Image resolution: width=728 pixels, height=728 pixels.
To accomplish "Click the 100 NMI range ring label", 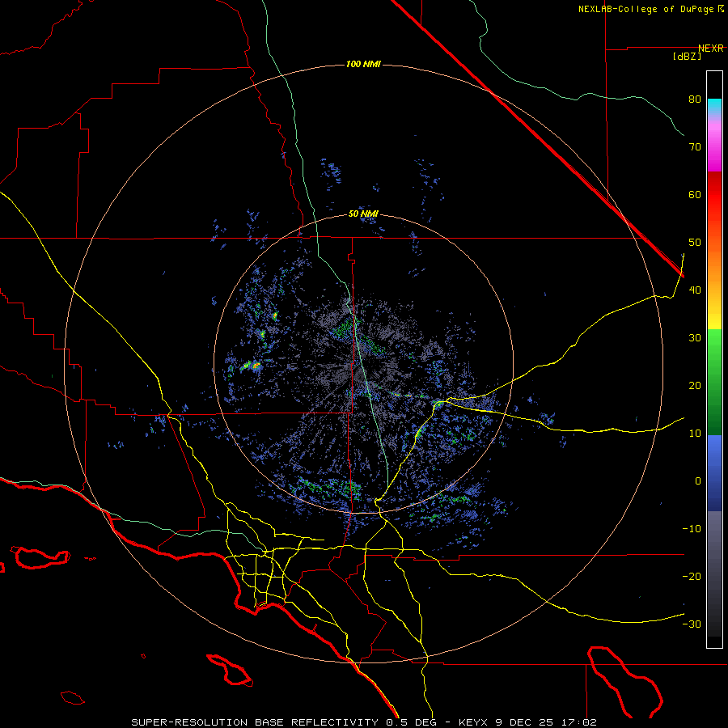I will 363,64.
